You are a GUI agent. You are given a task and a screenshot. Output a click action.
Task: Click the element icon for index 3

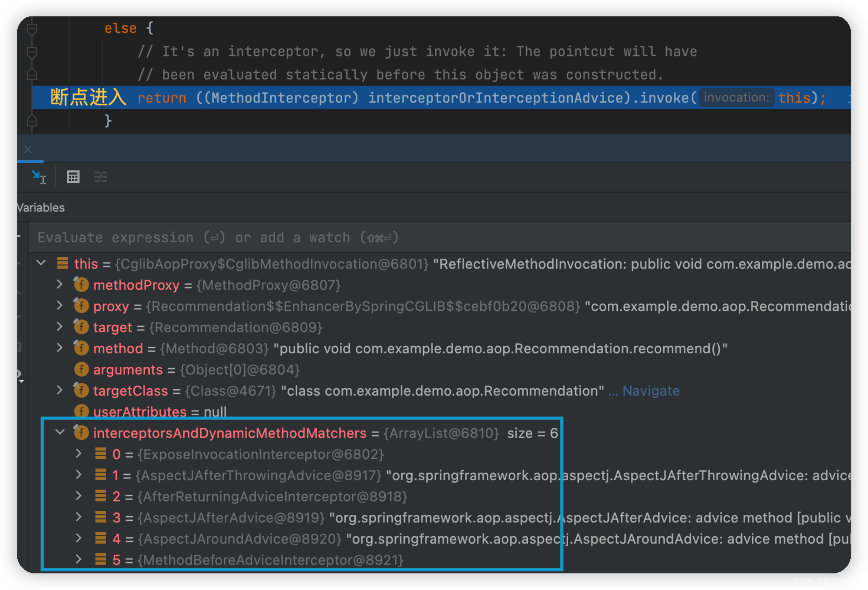(101, 517)
